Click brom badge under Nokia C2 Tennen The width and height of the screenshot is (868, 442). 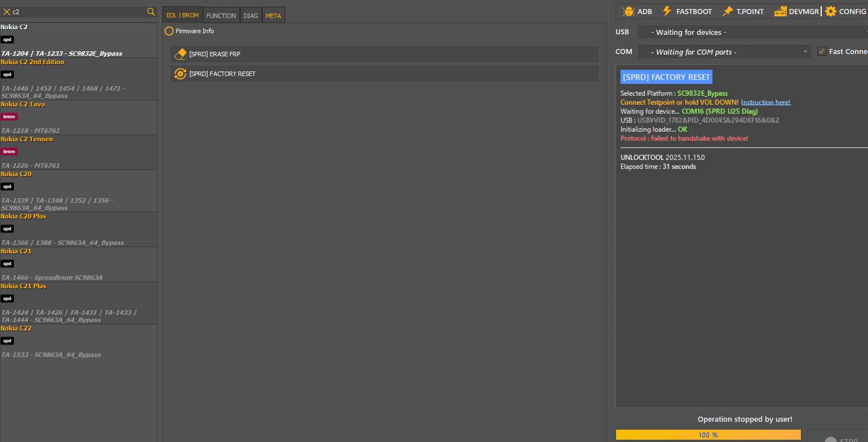[9, 152]
